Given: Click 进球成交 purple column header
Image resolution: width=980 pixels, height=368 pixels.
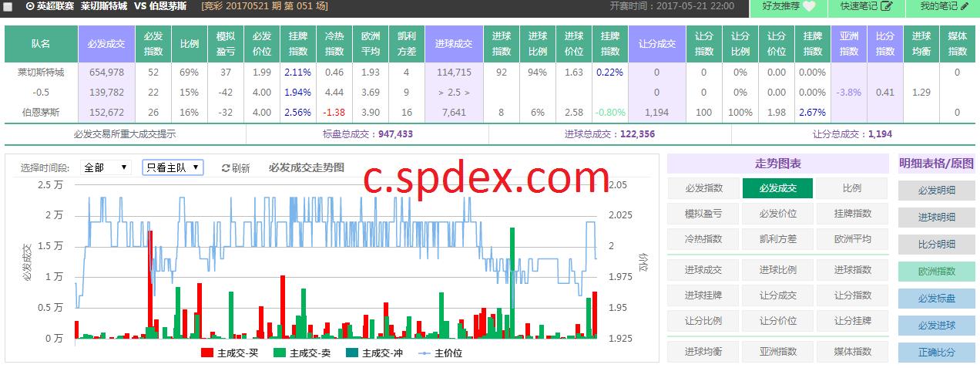Looking at the screenshot, I should (454, 44).
